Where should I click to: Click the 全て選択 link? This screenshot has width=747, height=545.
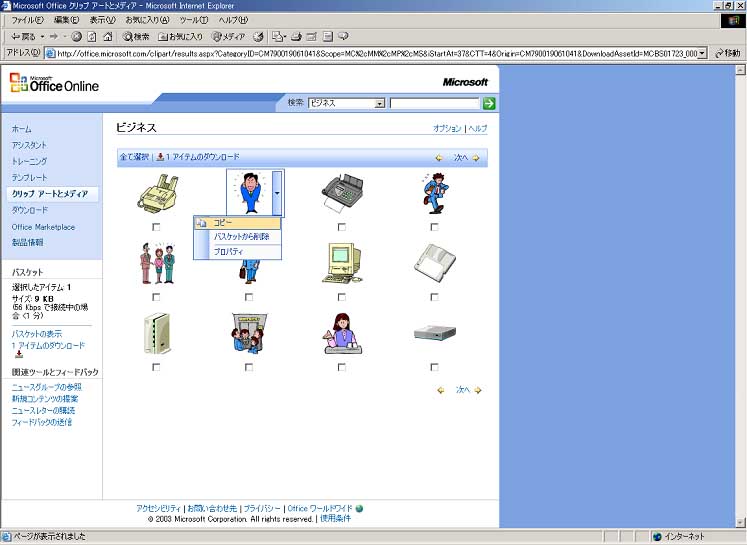(x=134, y=157)
